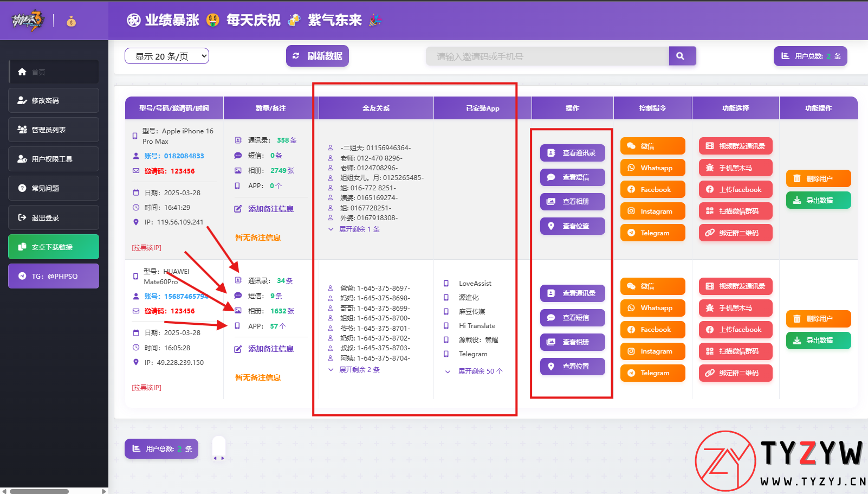Click Whatsapp button in the iPhone row
The width and height of the screenshot is (868, 494).
pos(652,168)
